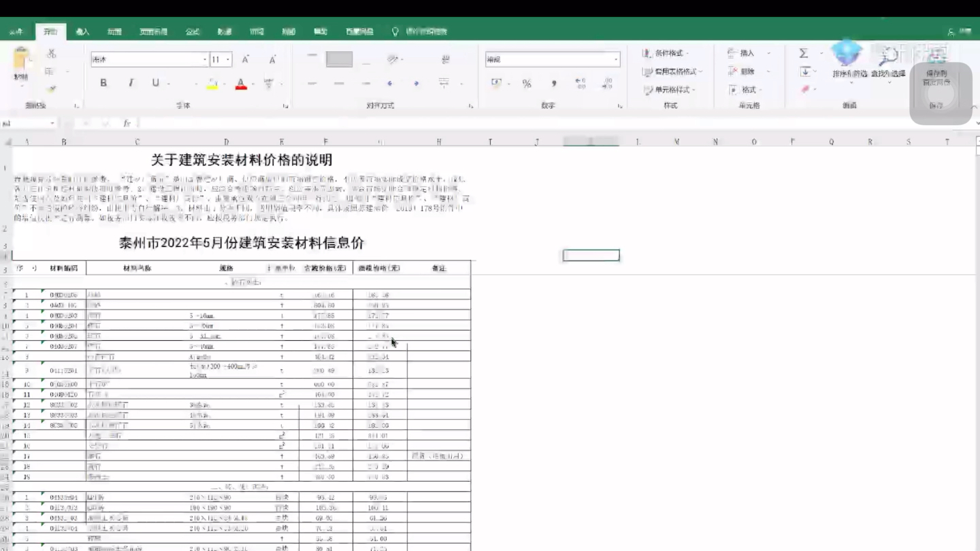Switch to the Data (数据) tab
The width and height of the screenshot is (980, 551).
225,32
